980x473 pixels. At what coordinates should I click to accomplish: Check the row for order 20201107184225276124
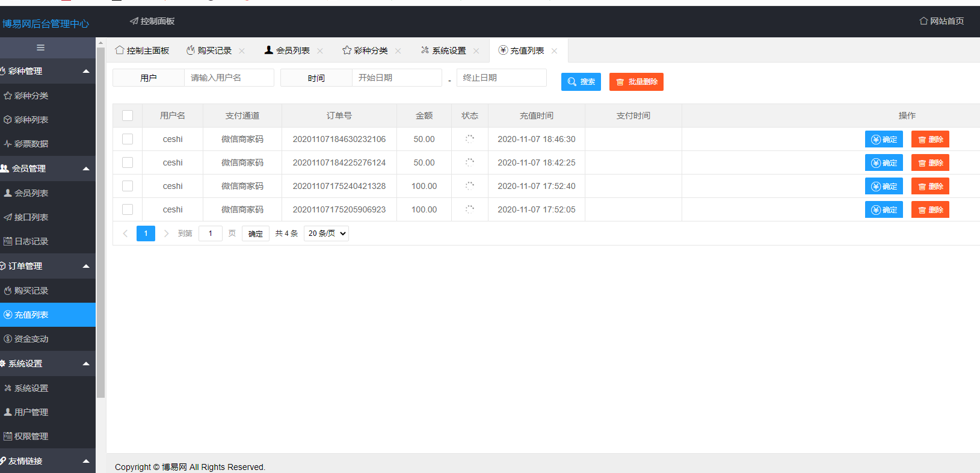tap(128, 162)
